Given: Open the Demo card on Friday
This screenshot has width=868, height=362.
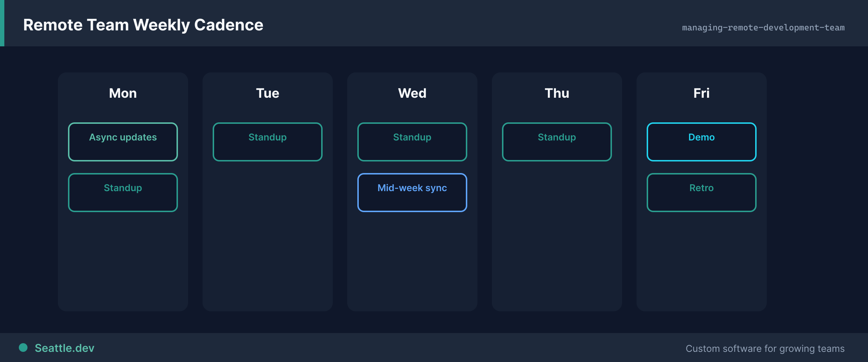Looking at the screenshot, I should pyautogui.click(x=702, y=142).
